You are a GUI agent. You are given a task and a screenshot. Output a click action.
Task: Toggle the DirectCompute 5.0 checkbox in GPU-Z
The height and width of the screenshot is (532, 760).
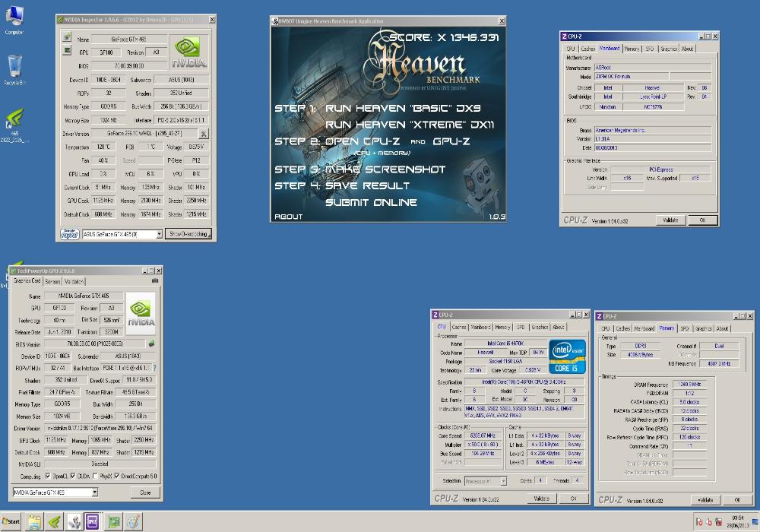tap(116, 476)
